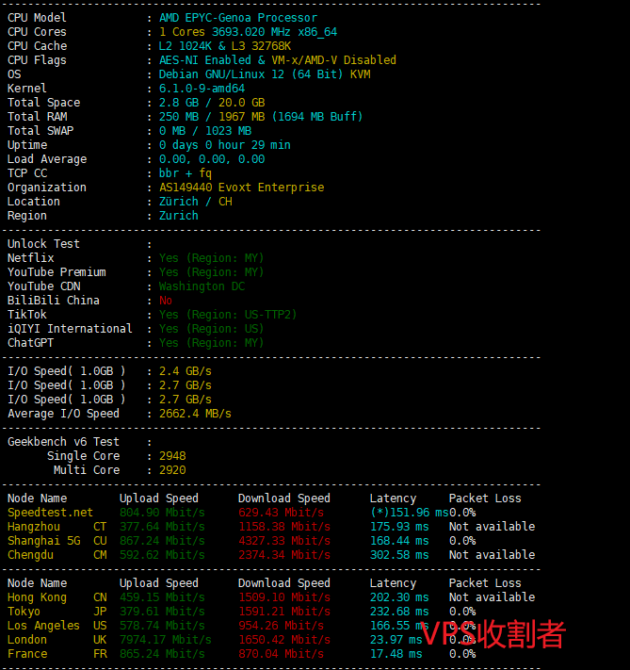The width and height of the screenshot is (630, 670).
Task: Click the Zürich / CH location value
Action: click(195, 201)
